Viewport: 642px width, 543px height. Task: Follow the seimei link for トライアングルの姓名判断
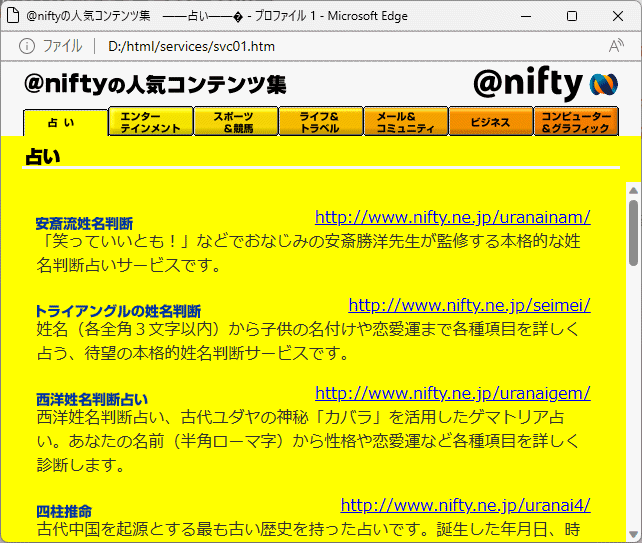[470, 305]
